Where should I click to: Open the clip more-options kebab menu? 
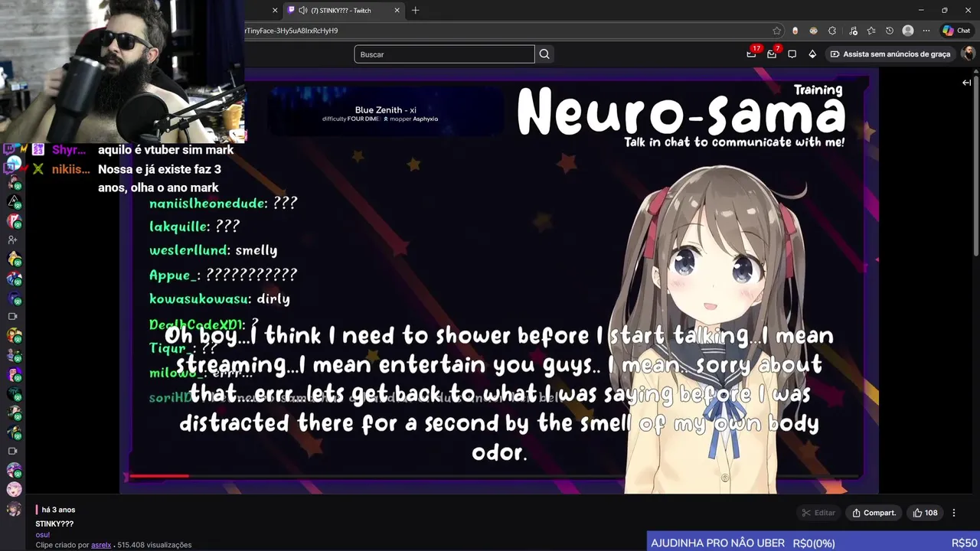(x=954, y=513)
